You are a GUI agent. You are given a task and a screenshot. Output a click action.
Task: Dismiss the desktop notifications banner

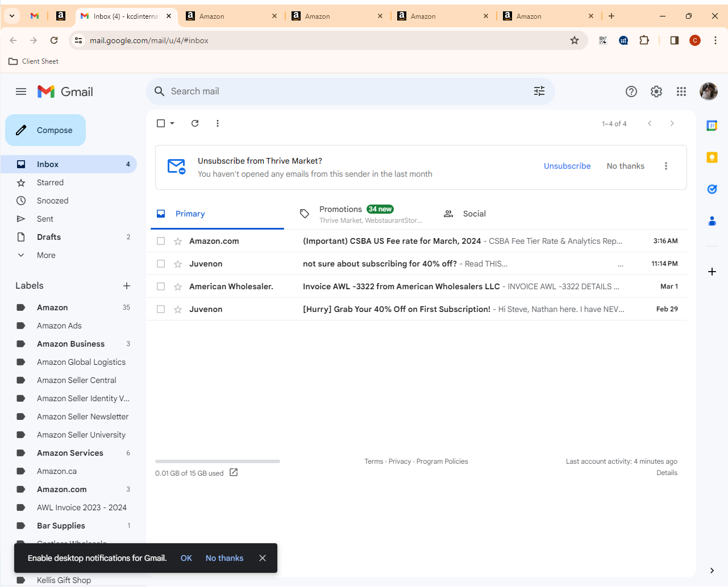pos(263,558)
